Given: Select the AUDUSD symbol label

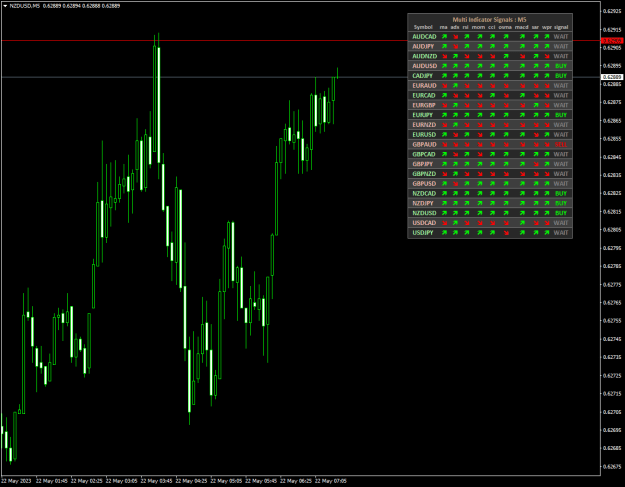Looking at the screenshot, I should 425,66.
